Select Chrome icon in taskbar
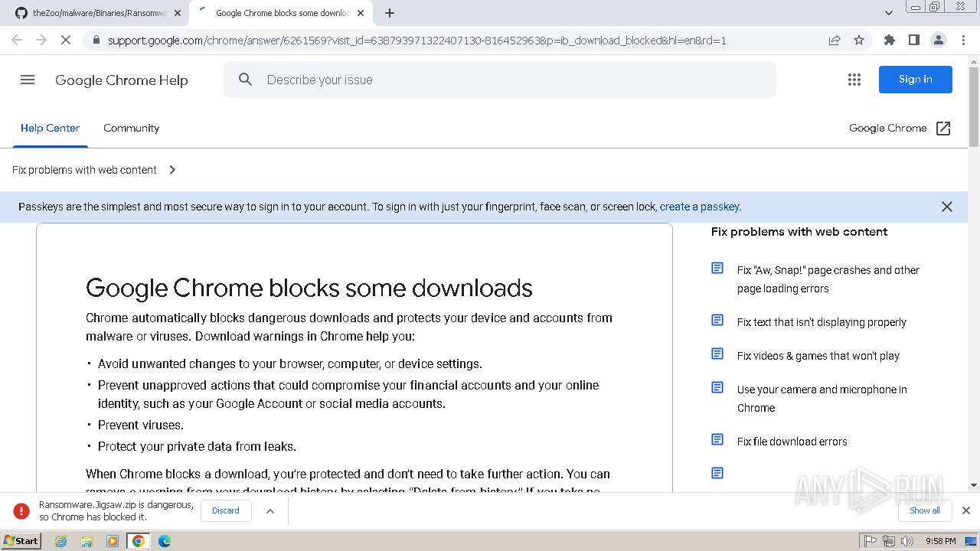The height and width of the screenshot is (551, 980). (x=139, y=541)
